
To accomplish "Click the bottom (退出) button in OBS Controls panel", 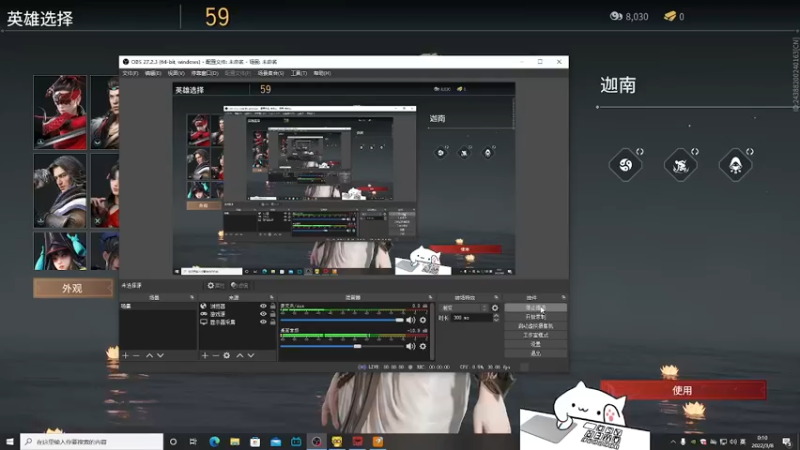I will click(535, 353).
